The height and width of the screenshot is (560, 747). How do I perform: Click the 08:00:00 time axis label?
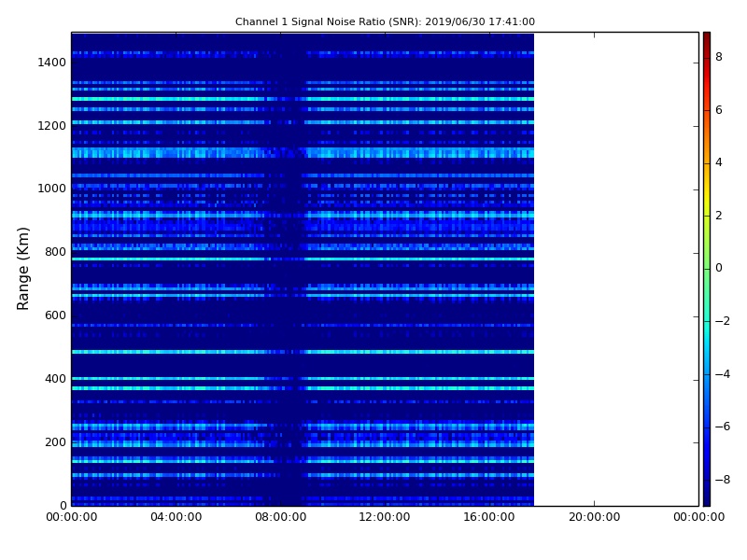[281, 517]
